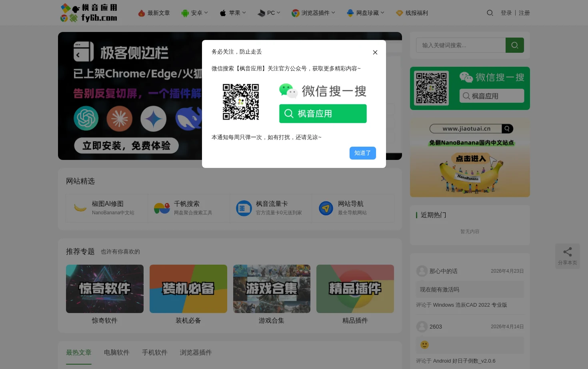Click the smiley emoji comment

click(424, 345)
